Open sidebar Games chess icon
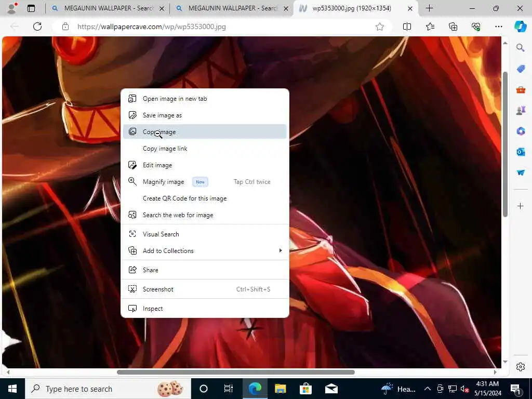The image size is (532, 399). (521, 110)
